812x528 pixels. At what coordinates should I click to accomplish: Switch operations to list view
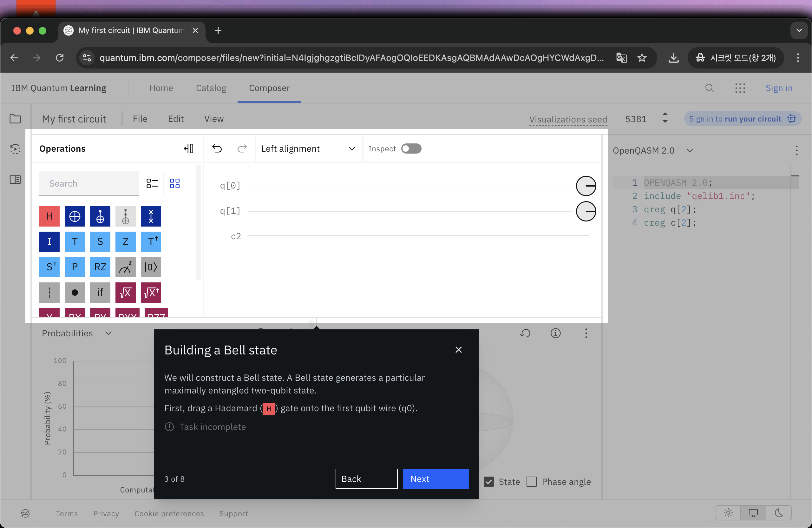tap(152, 184)
